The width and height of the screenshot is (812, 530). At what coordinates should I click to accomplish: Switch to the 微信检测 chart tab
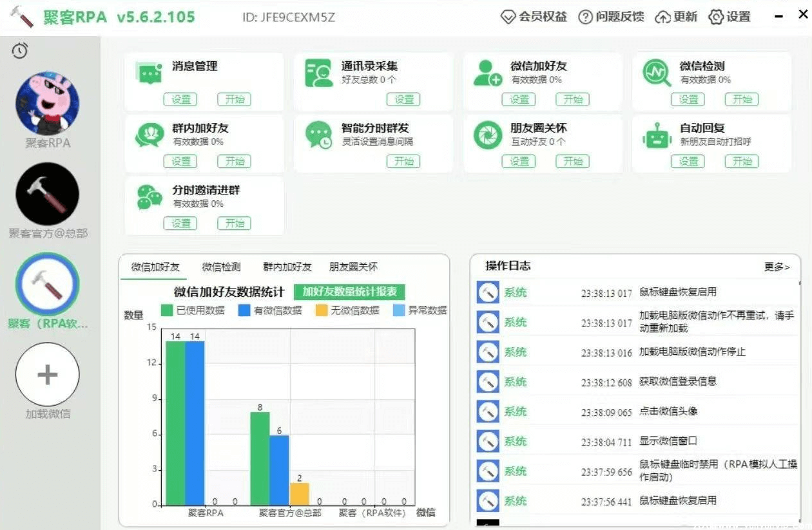[221, 267]
